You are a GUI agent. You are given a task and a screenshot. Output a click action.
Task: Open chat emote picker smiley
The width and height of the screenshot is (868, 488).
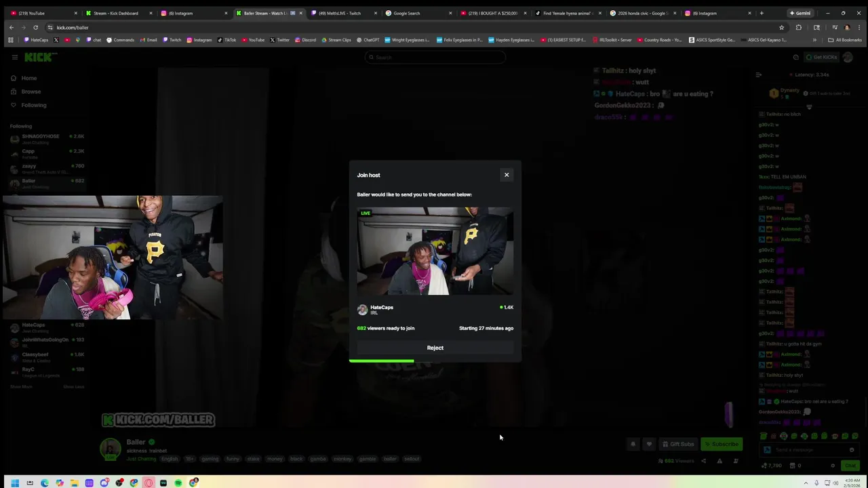(852, 449)
